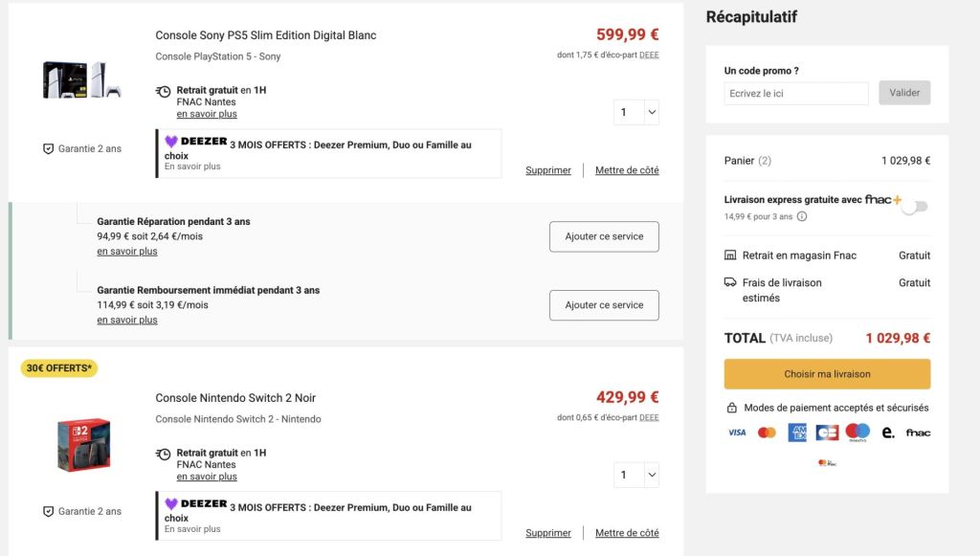The image size is (980, 556).
Task: Click the promo code input field
Action: (796, 93)
